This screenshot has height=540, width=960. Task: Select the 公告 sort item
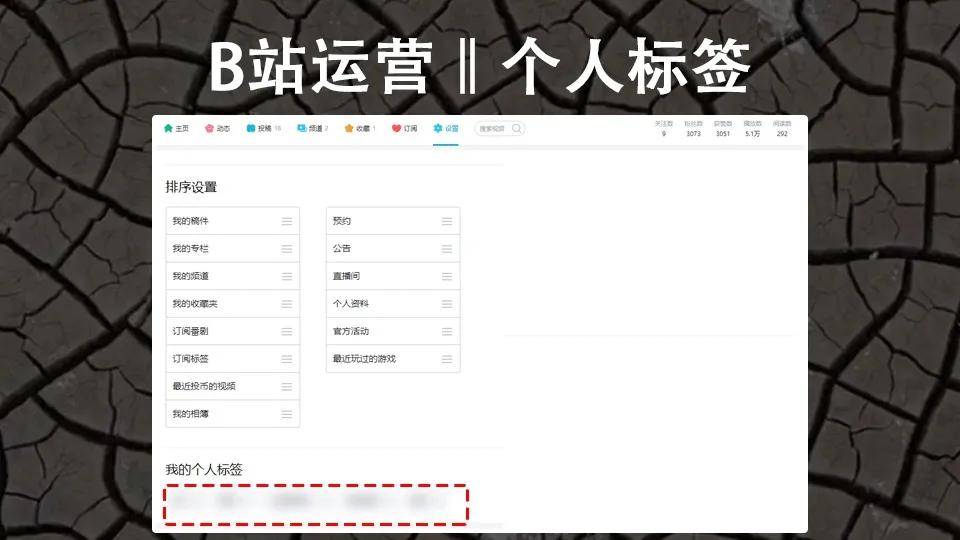tap(393, 249)
